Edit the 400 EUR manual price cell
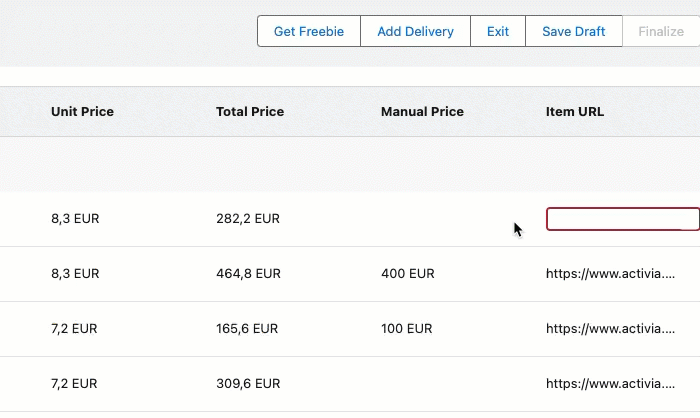This screenshot has height=418, width=700. pos(408,273)
